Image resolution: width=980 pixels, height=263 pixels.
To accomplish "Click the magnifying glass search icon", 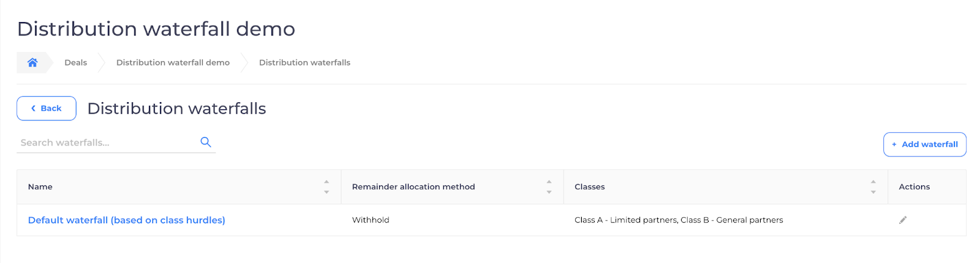I will coord(206,142).
